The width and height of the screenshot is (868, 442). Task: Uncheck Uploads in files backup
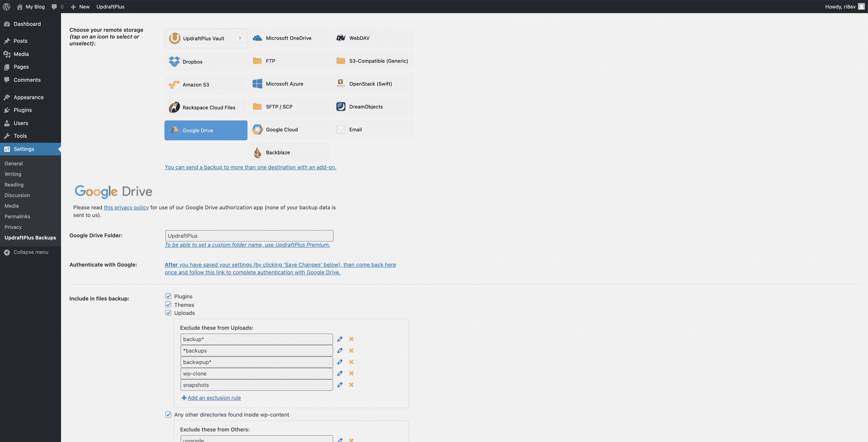click(168, 313)
